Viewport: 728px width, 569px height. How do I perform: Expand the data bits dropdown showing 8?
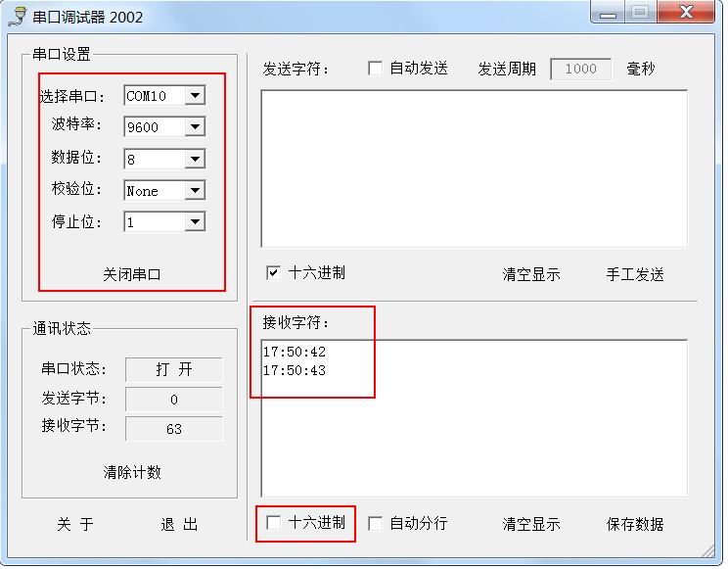pos(195,159)
